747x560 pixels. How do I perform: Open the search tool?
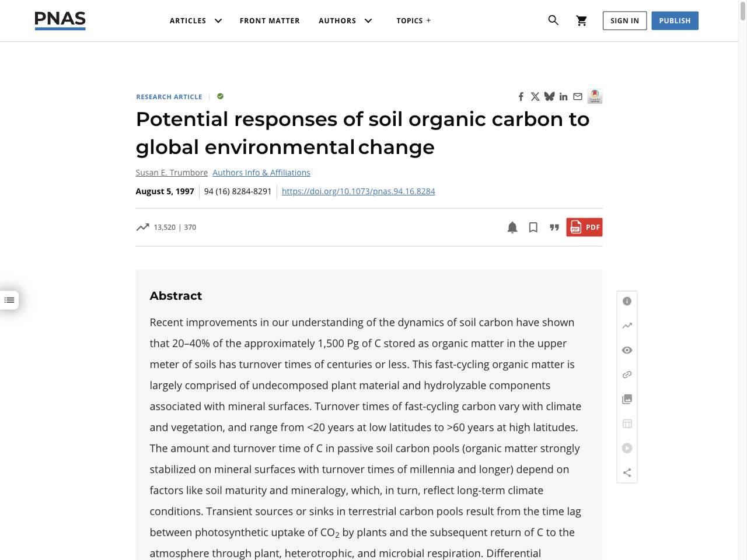(x=553, y=20)
